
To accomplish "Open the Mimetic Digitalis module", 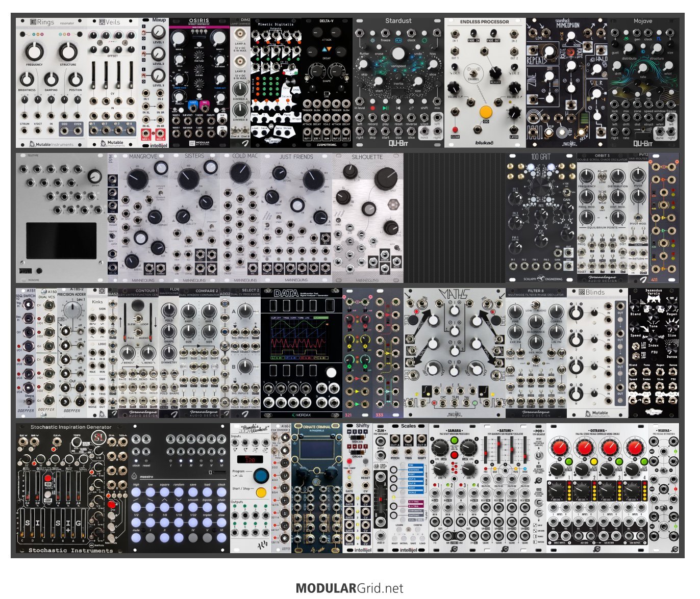I will [x=276, y=83].
